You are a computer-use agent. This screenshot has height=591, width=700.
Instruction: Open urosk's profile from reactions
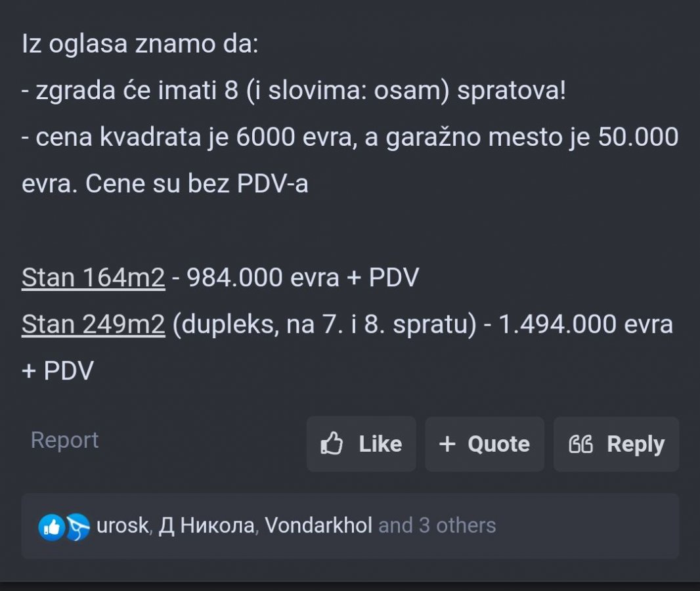[x=123, y=525]
